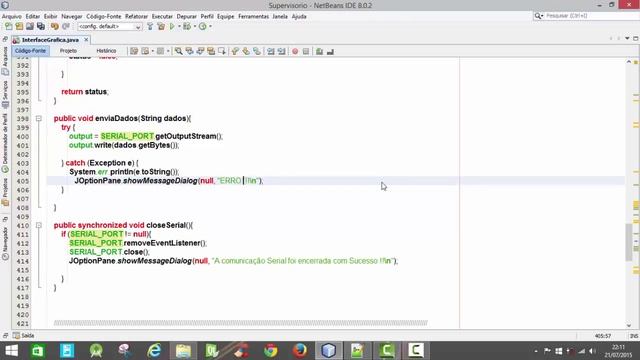Open the Navegar menu
This screenshot has width=640, height=360.
coord(72,16)
